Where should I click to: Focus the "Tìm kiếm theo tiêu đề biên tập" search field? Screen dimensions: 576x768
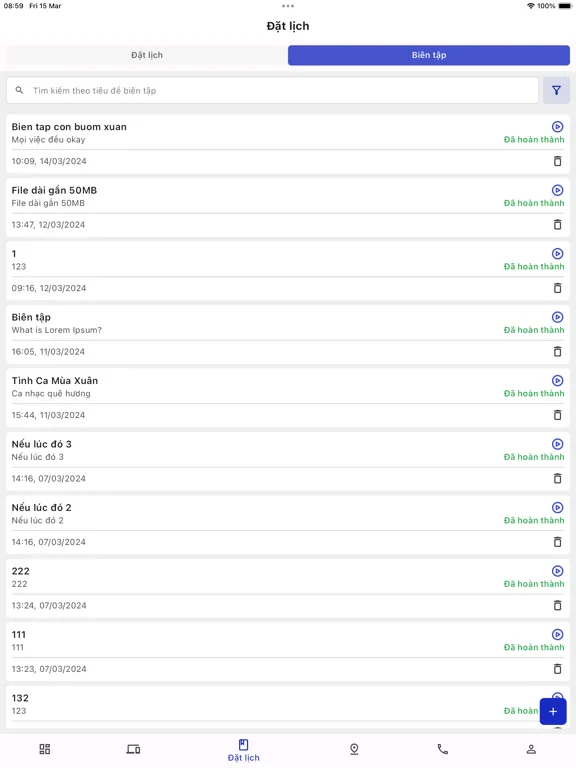click(272, 90)
